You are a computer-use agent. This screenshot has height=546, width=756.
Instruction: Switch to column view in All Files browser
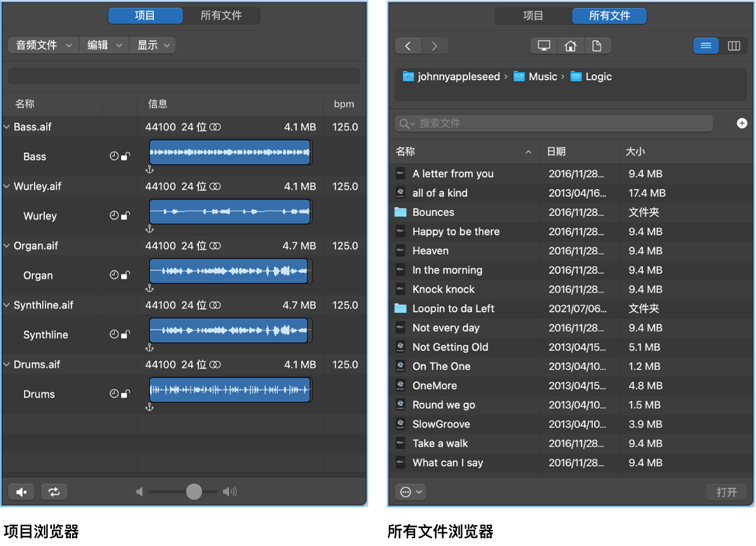point(734,46)
